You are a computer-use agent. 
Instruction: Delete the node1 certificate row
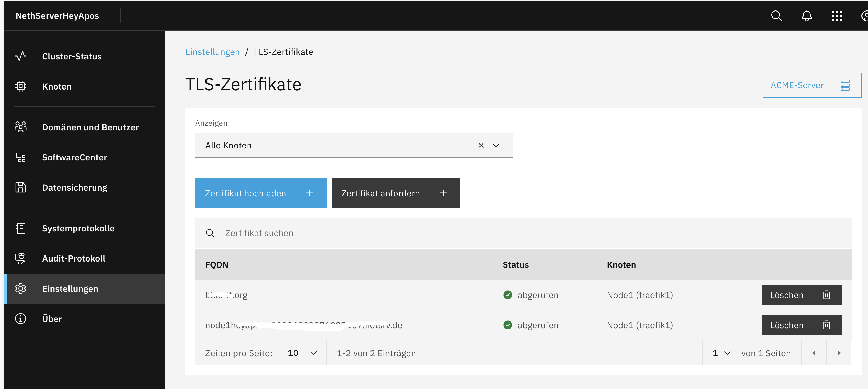pyautogui.click(x=801, y=325)
